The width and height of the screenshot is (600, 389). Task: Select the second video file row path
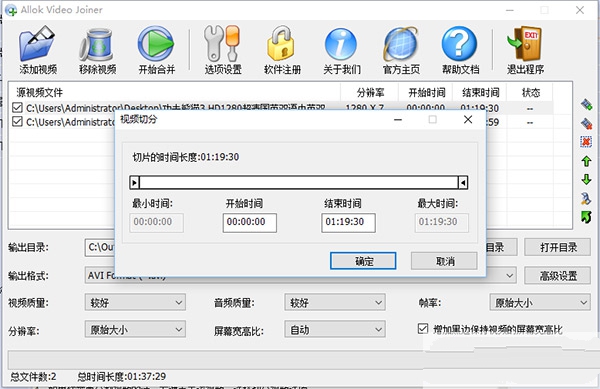(x=70, y=122)
